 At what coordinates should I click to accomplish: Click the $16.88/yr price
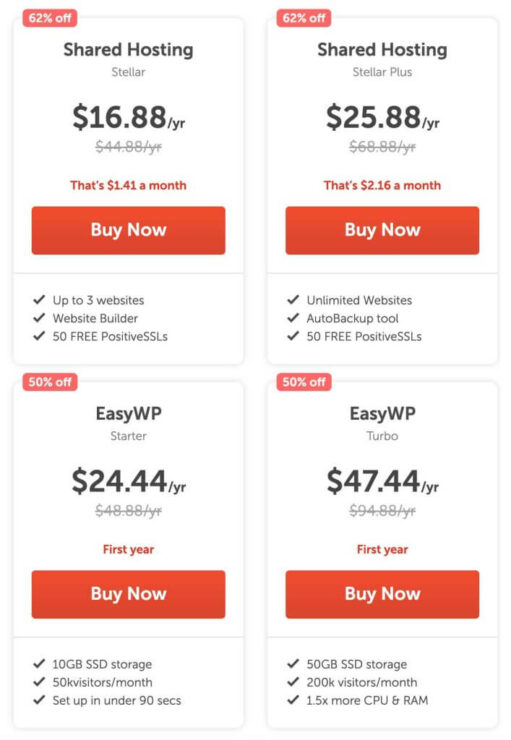pos(128,118)
